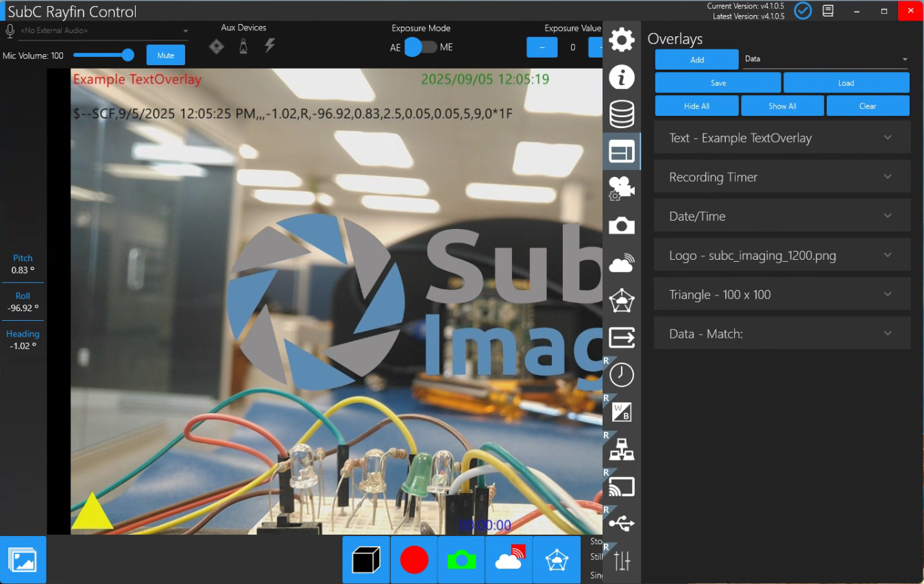Switch to the clock tab in sidebar
Screen dimensions: 924x584
click(622, 375)
